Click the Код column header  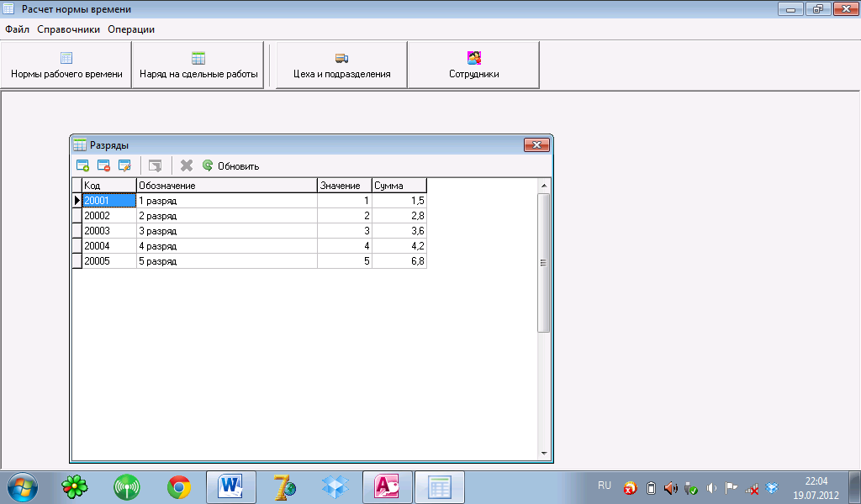[109, 186]
